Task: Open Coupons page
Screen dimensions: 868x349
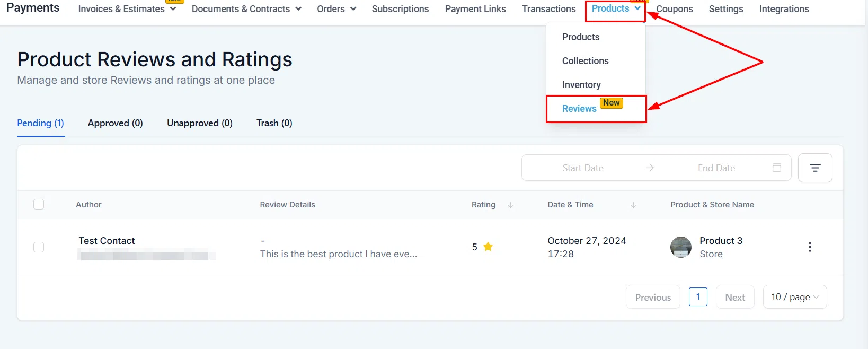Action: (x=675, y=9)
